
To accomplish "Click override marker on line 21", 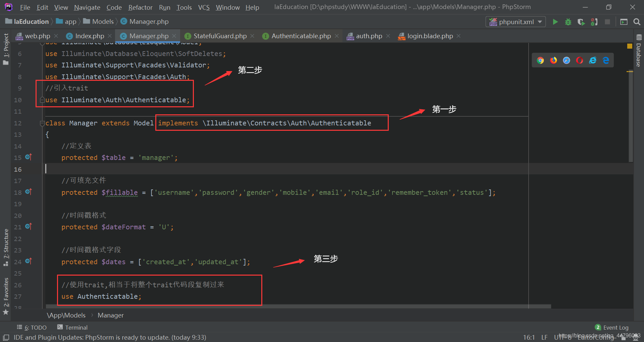I will tap(29, 226).
